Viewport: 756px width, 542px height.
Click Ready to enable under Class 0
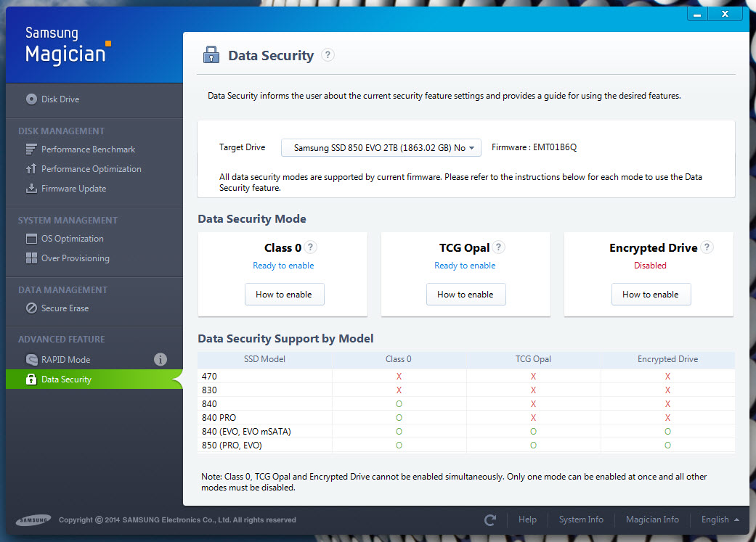pos(283,266)
